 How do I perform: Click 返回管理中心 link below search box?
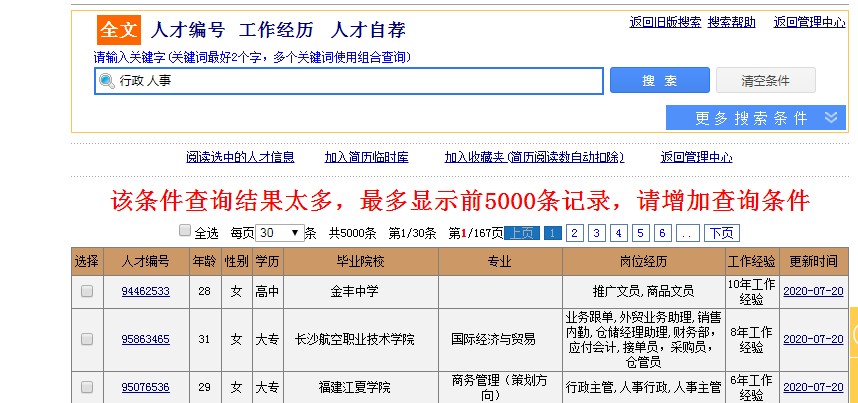[x=697, y=158]
